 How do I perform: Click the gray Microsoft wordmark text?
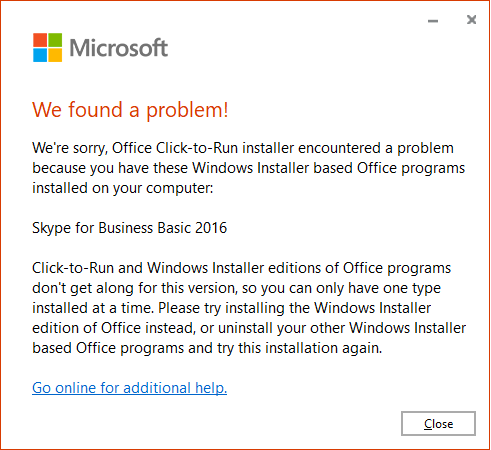point(119,48)
